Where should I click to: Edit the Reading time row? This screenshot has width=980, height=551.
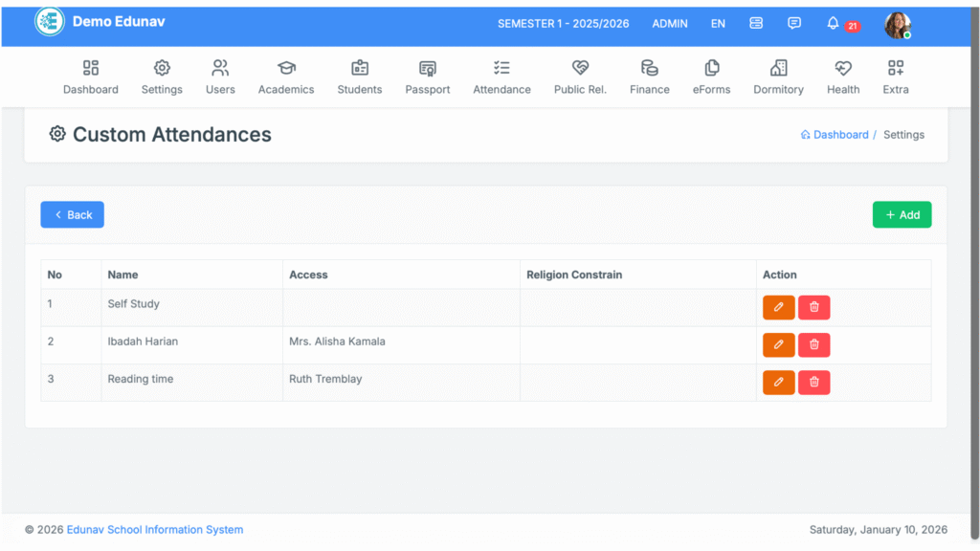(x=778, y=383)
